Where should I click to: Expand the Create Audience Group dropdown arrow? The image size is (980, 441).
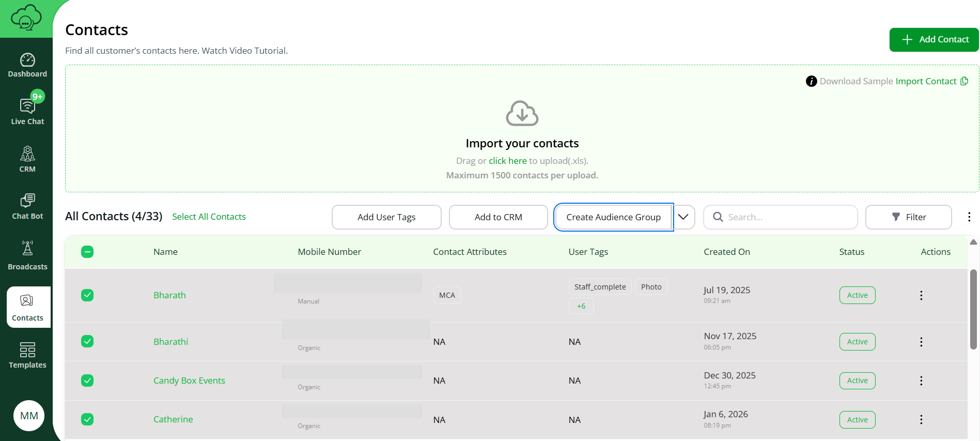683,217
